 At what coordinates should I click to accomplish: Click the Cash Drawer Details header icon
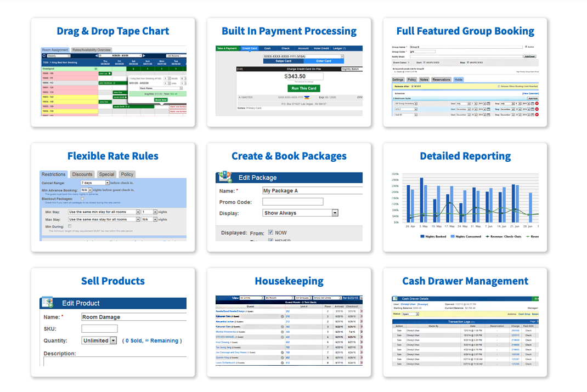[x=395, y=298]
